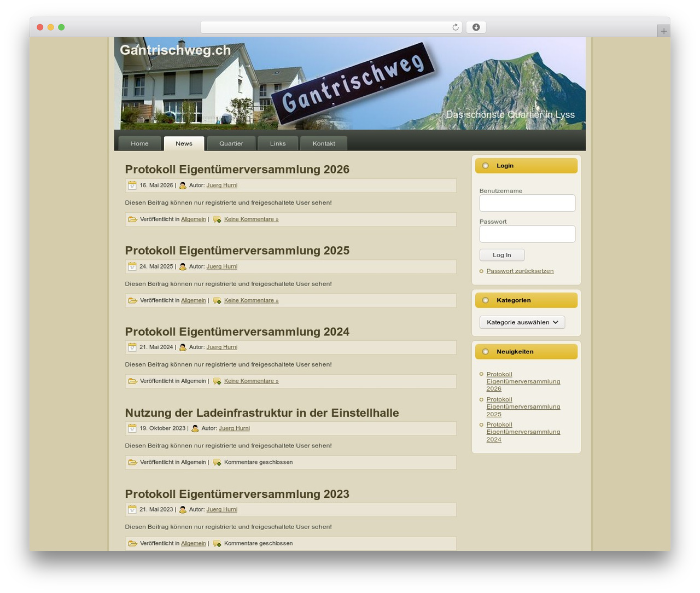
Task: Click folder icon in 2025 post footer
Action: coord(133,300)
